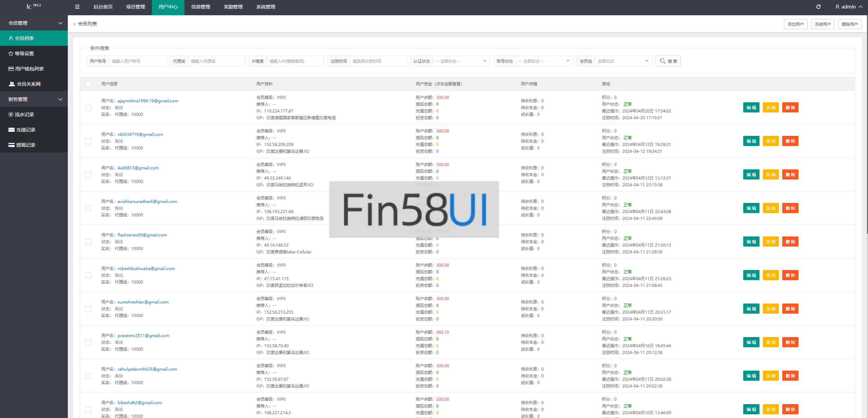The image size is (868, 418).
Task: Switch to the 系统管理 top menu
Action: click(x=265, y=7)
